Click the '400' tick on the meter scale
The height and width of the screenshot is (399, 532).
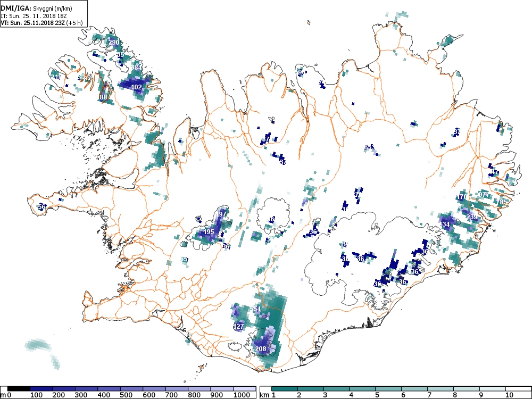point(104,395)
